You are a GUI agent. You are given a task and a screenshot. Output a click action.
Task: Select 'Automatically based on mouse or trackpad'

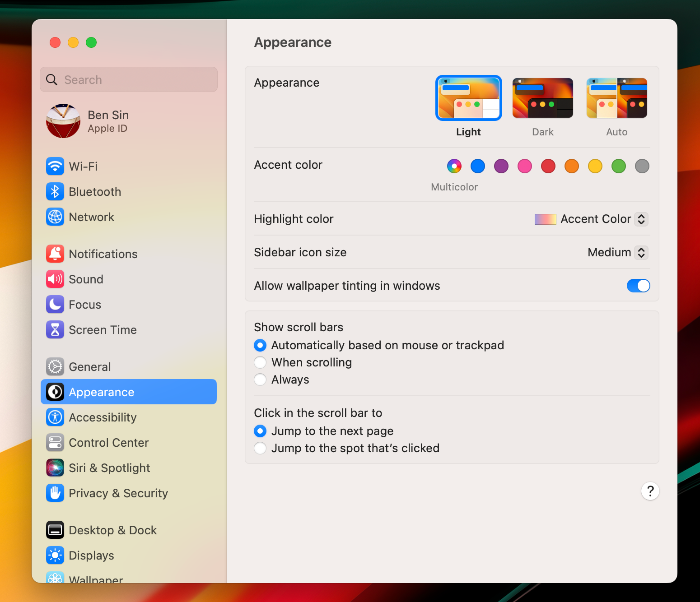pos(260,345)
